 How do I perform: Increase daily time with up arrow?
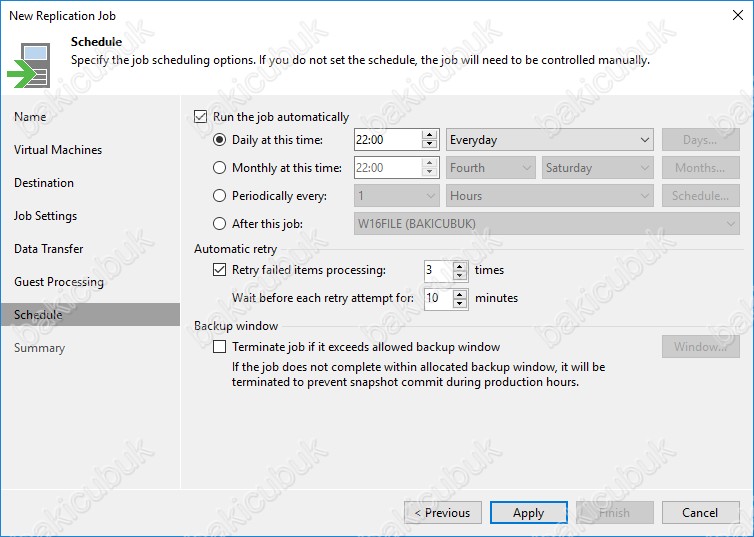[429, 135]
